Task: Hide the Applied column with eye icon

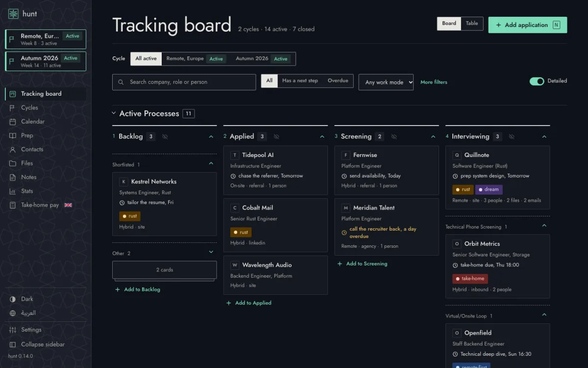Action: (x=276, y=137)
